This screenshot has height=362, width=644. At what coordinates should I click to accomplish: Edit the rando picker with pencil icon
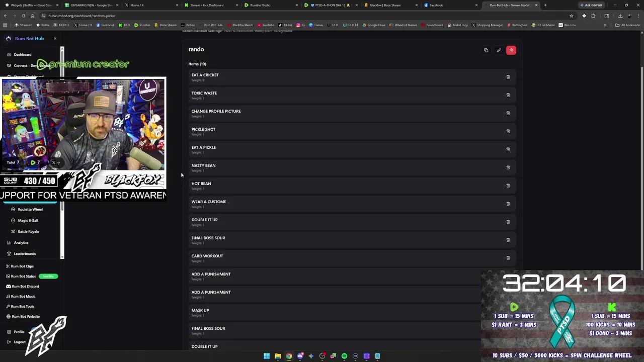tap(499, 50)
